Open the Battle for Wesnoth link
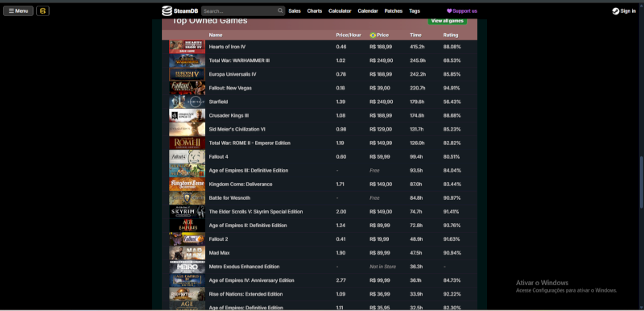This screenshot has height=311, width=644. coord(229,198)
